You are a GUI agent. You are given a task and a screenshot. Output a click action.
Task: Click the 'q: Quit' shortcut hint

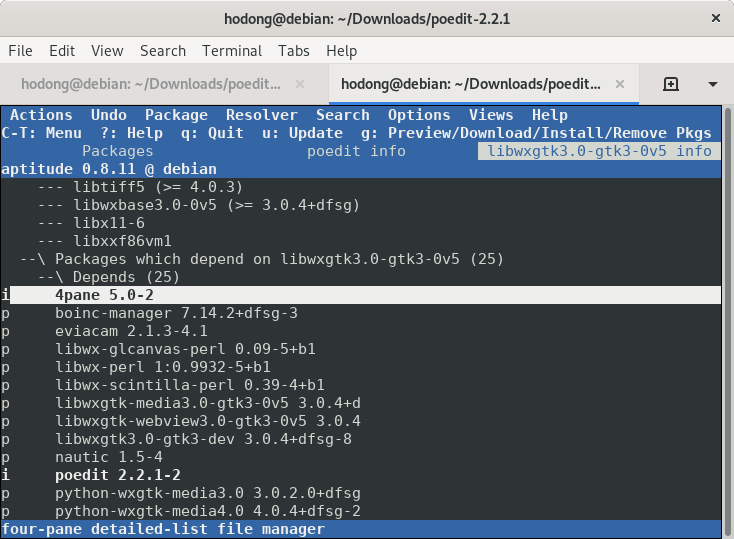click(x=212, y=133)
